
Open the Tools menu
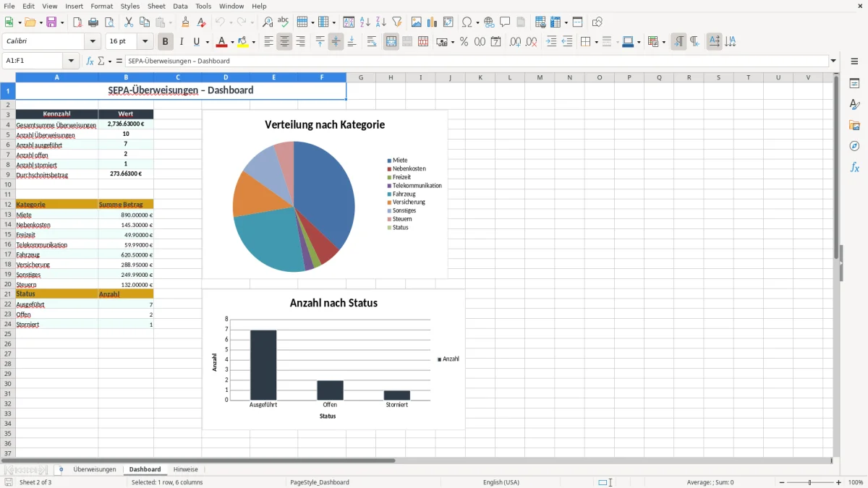tap(203, 6)
